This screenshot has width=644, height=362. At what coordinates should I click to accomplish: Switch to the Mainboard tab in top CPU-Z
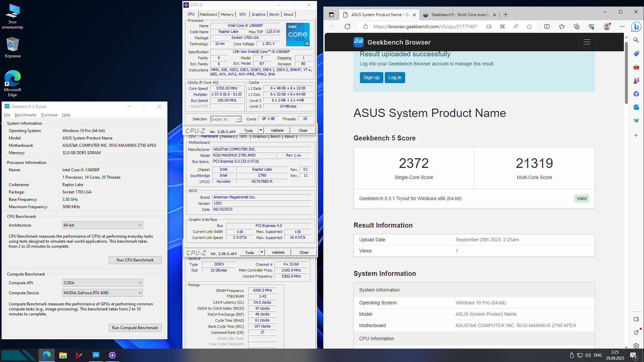point(208,14)
